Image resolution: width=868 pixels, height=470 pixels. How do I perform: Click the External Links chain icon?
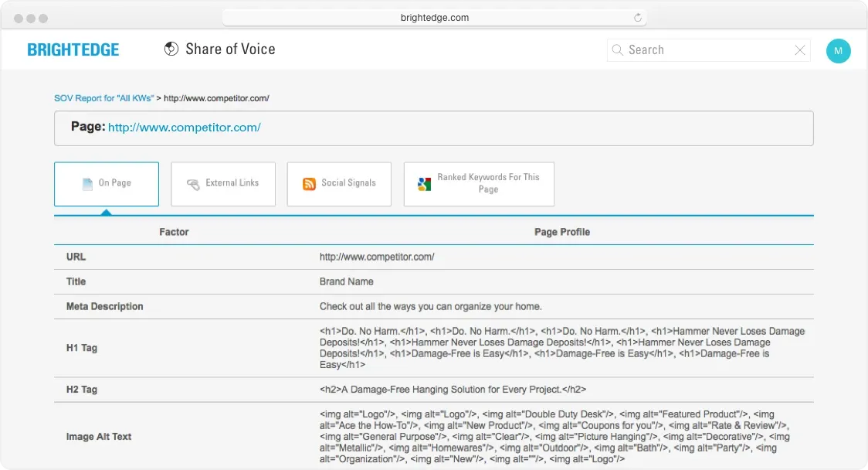coord(193,185)
